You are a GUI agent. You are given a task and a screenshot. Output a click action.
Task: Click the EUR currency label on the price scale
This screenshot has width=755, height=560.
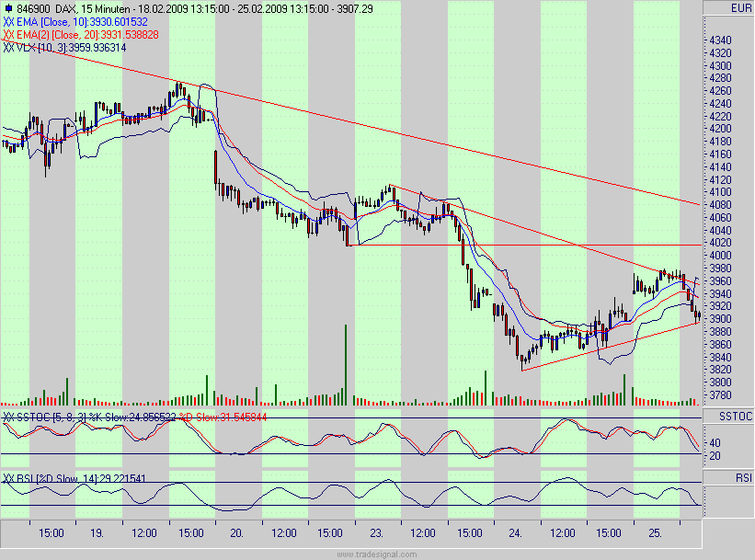point(740,6)
